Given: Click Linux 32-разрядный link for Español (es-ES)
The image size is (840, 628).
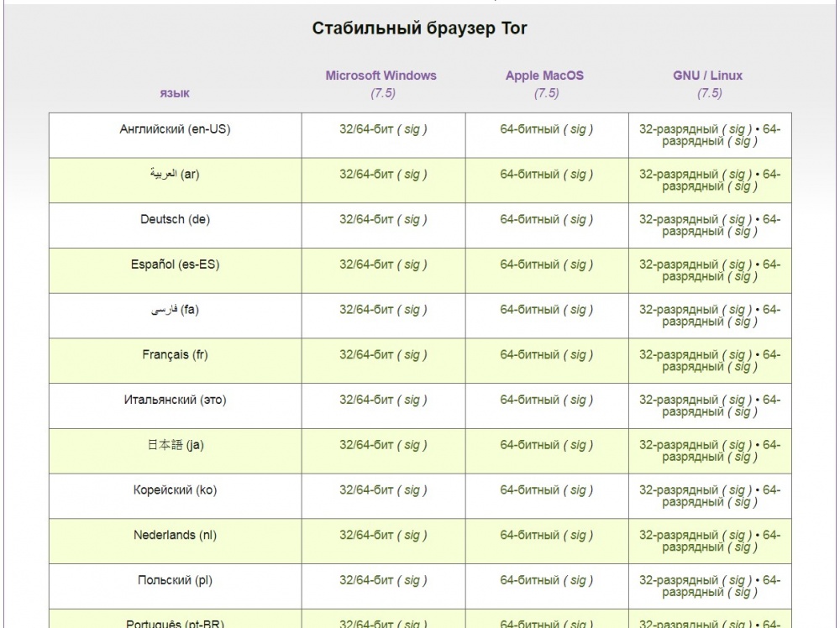Looking at the screenshot, I should [679, 265].
